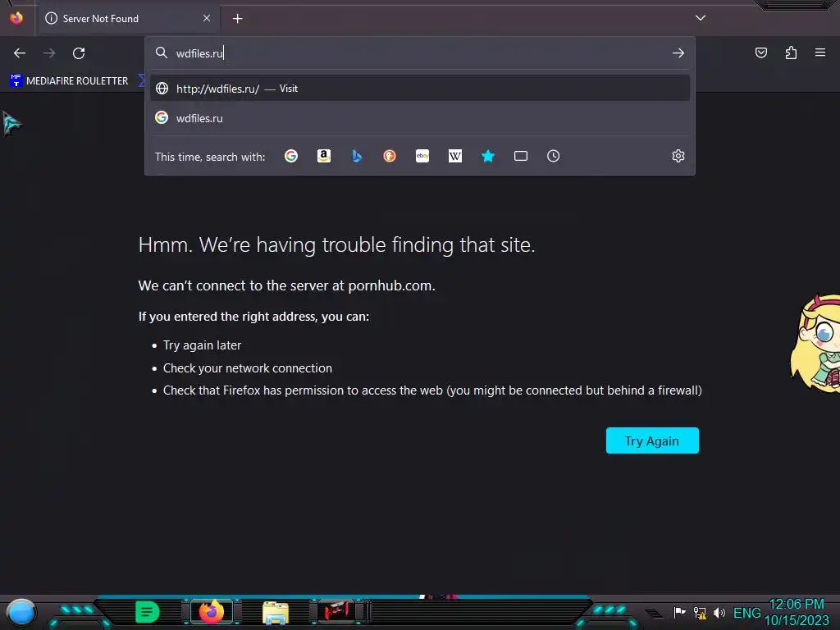This screenshot has height=630, width=840.
Task: Search this time with eBay
Action: [x=422, y=156]
